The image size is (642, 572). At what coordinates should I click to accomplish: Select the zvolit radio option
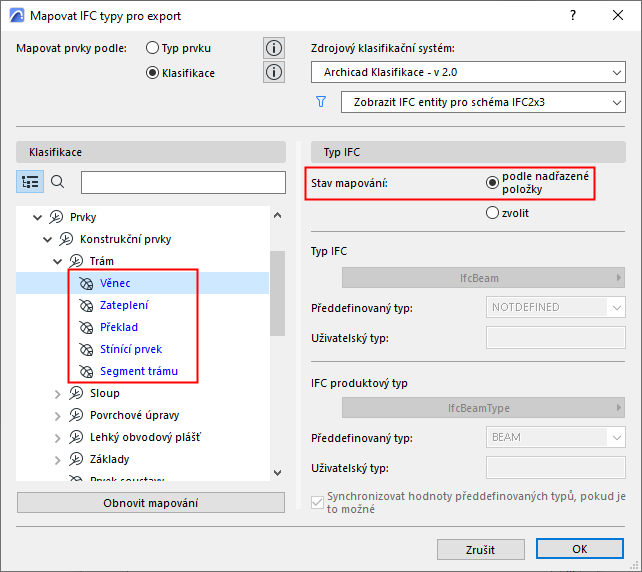pyautogui.click(x=492, y=212)
